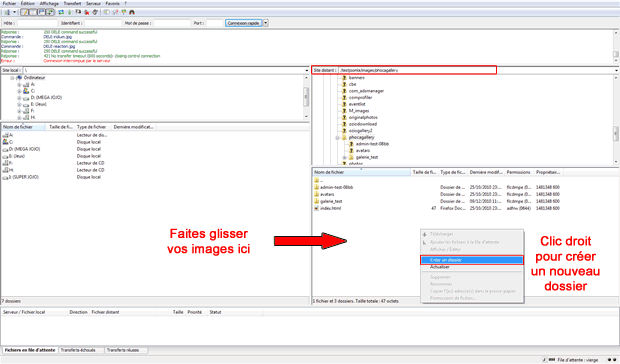The image size is (620, 364).
Task: Open the Affichage menu
Action: [49, 4]
